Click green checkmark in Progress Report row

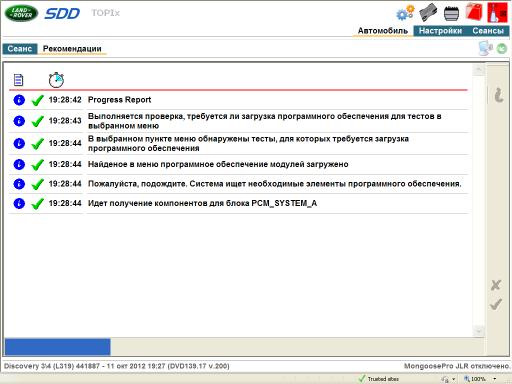pyautogui.click(x=37, y=100)
